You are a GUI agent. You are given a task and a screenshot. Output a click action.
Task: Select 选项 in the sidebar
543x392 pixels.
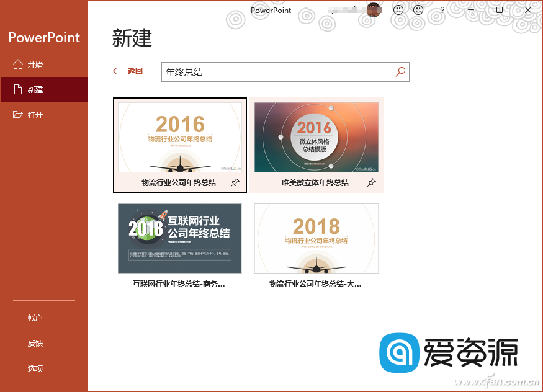point(35,368)
